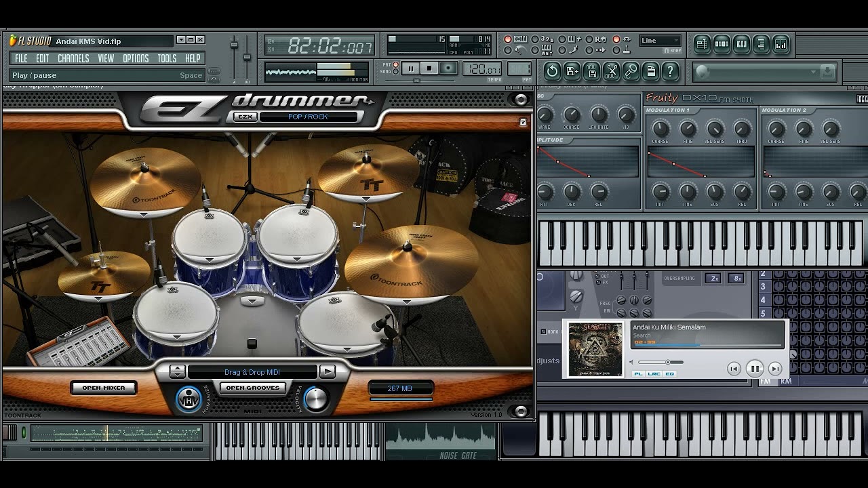Open the FL Studio playlist window
The width and height of the screenshot is (868, 488).
pyautogui.click(x=702, y=44)
